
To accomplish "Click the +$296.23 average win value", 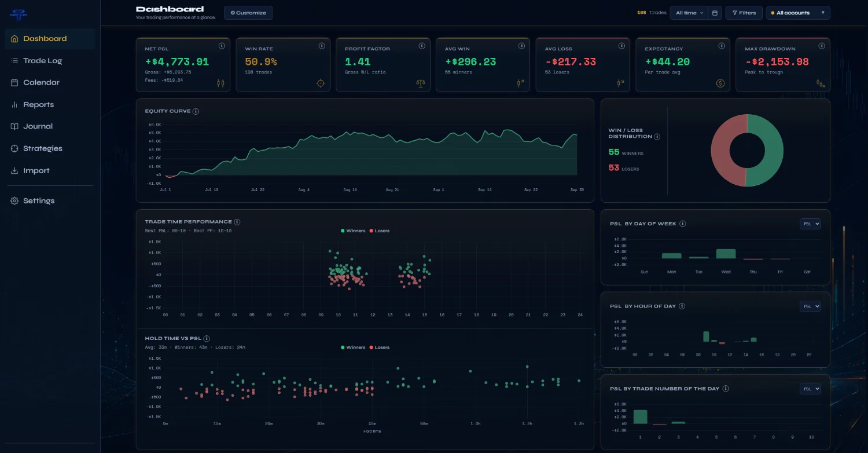I will pos(470,62).
